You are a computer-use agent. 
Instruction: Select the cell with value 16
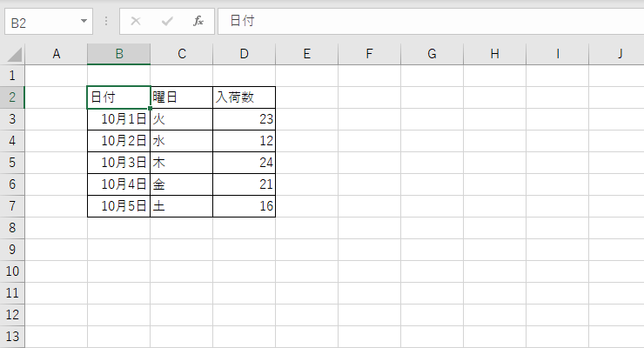tap(244, 206)
